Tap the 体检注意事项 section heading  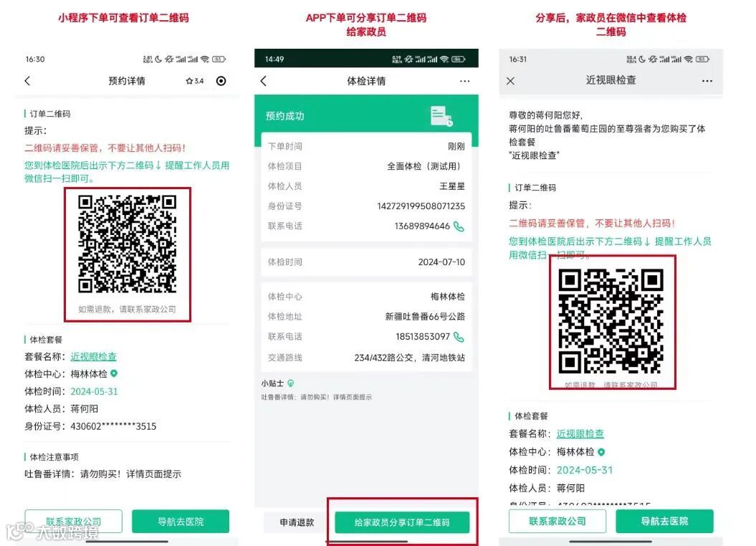point(54,457)
